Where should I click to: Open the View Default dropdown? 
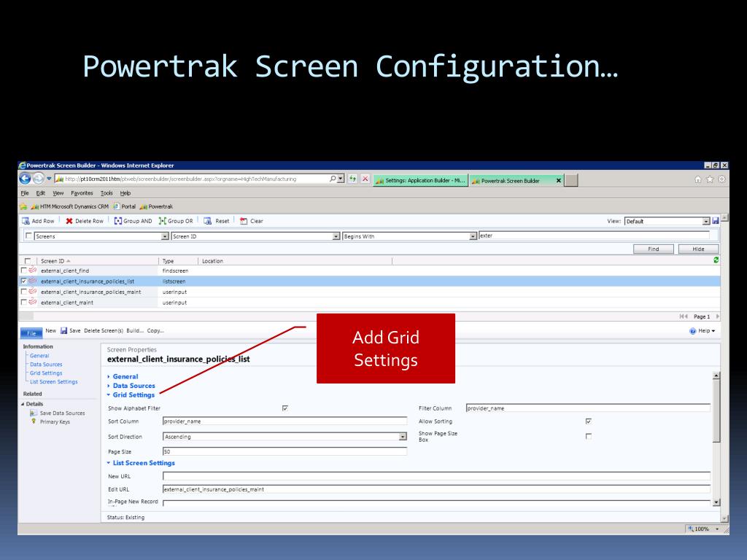(x=706, y=222)
